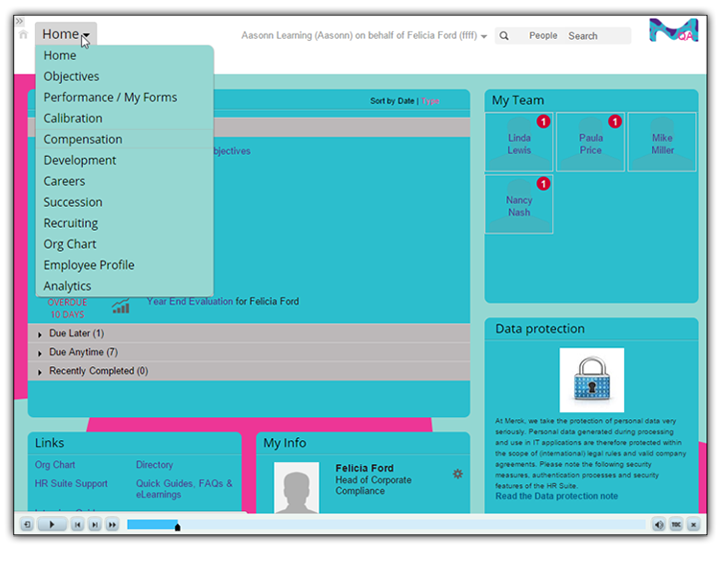The image size is (723, 574).
Task: Open Linda Lewis team member tile
Action: [519, 143]
